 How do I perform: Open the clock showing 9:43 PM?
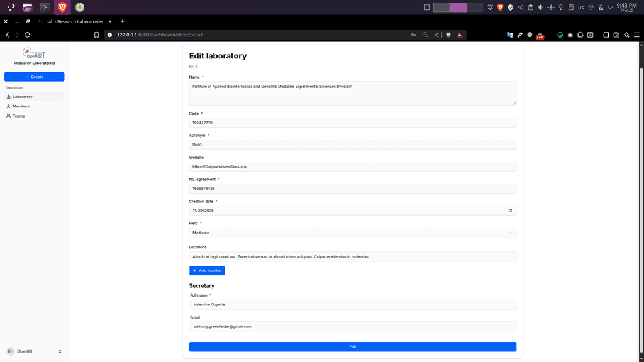click(x=627, y=8)
